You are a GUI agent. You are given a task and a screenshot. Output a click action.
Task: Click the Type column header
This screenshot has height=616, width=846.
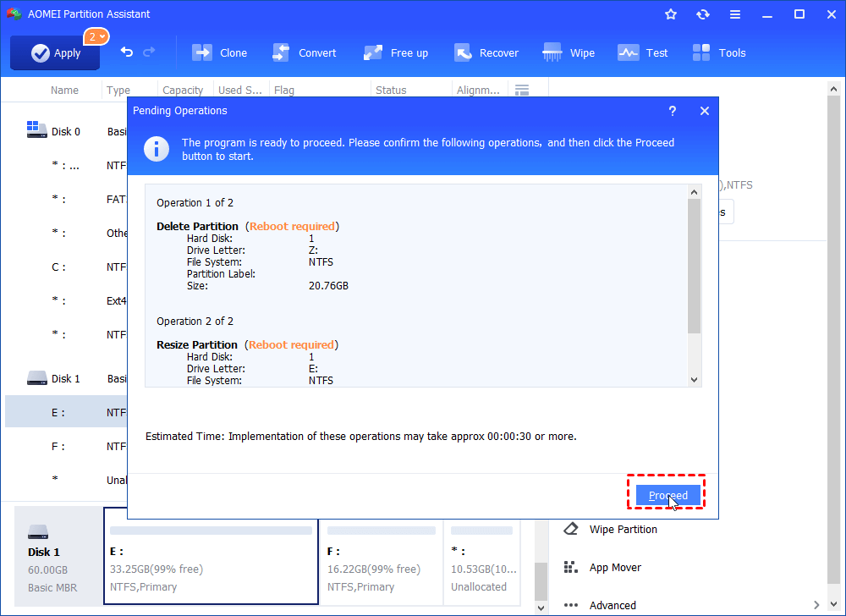click(118, 90)
